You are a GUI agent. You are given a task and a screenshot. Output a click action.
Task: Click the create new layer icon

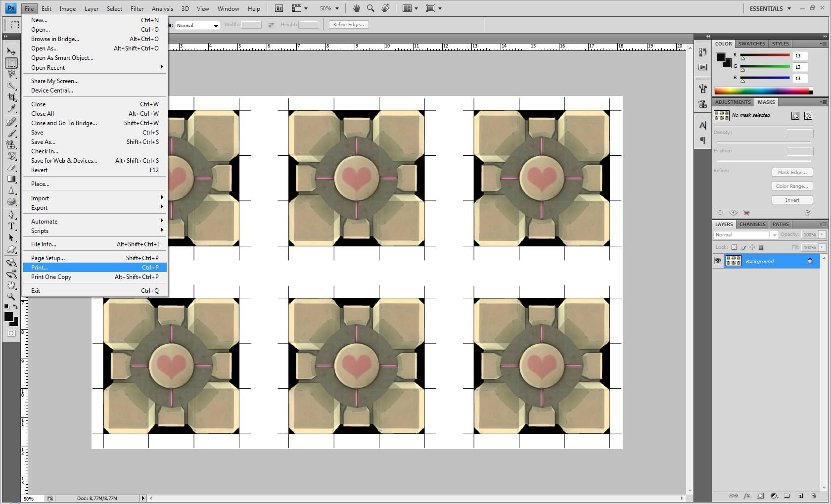[800, 496]
